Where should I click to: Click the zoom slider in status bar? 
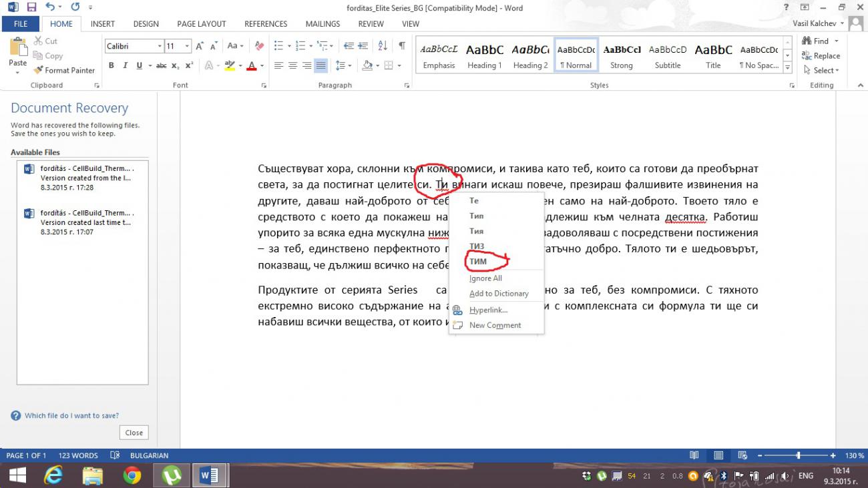799,455
